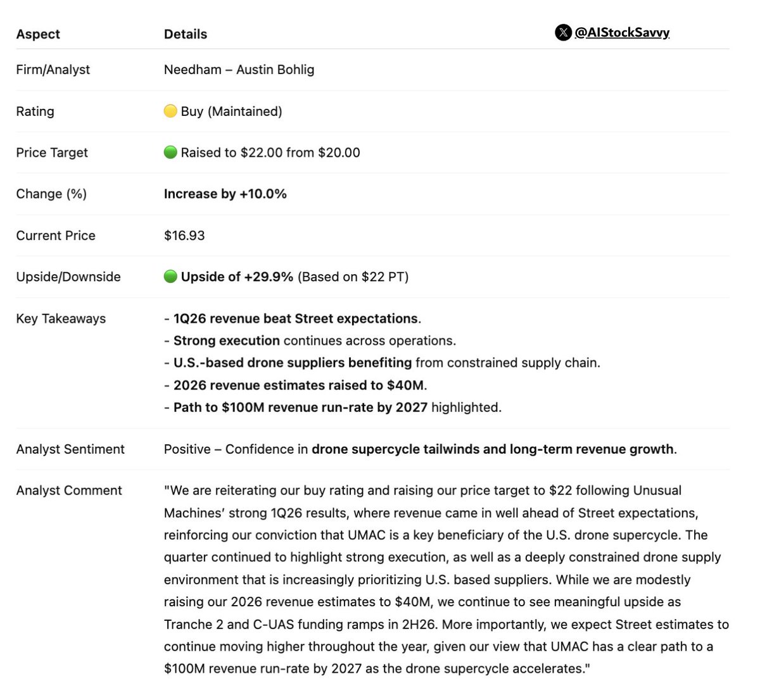760x700 pixels.
Task: Click the Increase by +10.0% value
Action: 225,194
